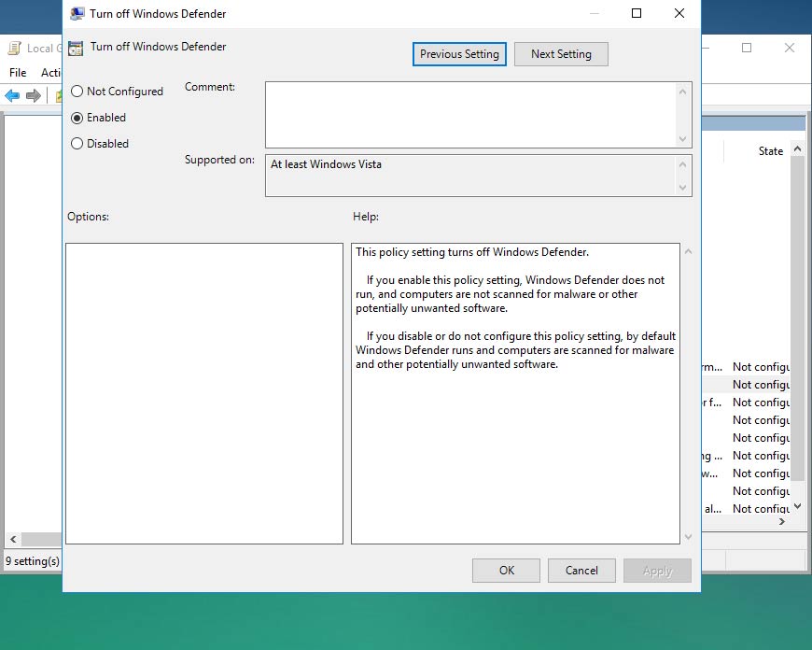
Task: Click the Previous Setting button
Action: click(458, 54)
